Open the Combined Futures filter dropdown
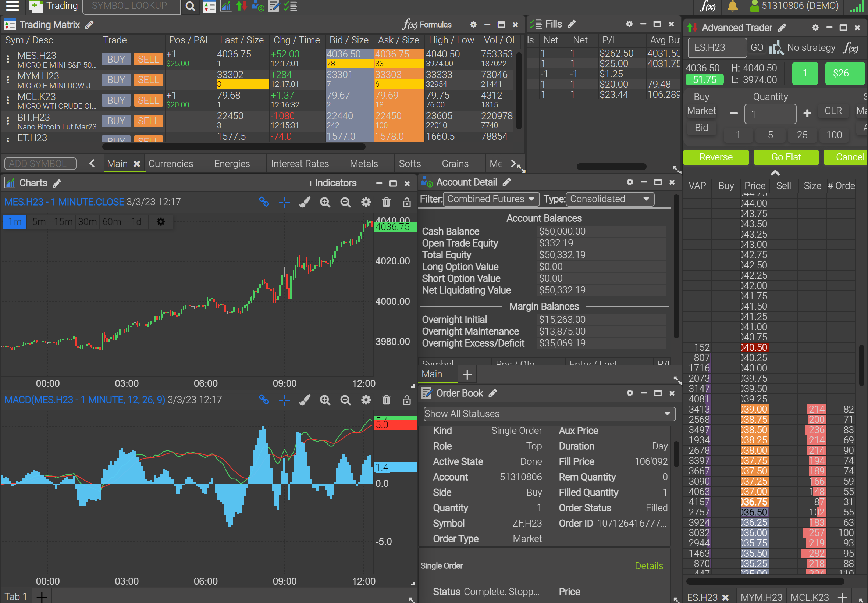Image resolution: width=868 pixels, height=603 pixels. [491, 199]
